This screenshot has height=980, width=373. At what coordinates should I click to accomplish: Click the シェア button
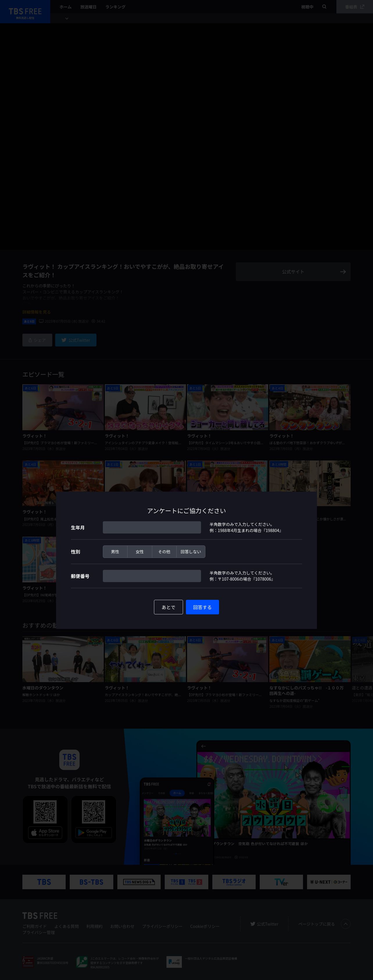click(x=37, y=340)
